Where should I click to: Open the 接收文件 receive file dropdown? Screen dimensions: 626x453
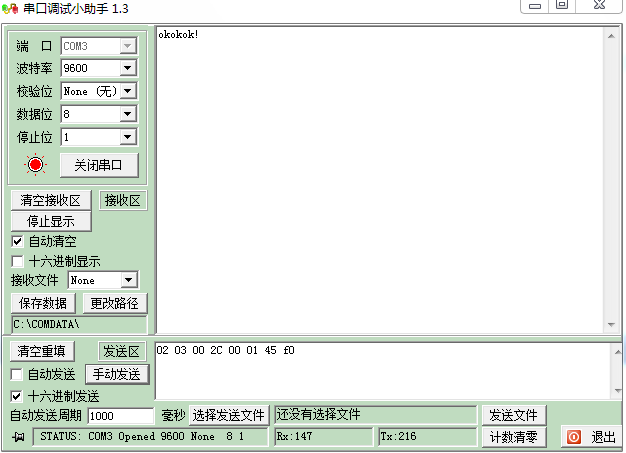(128, 281)
